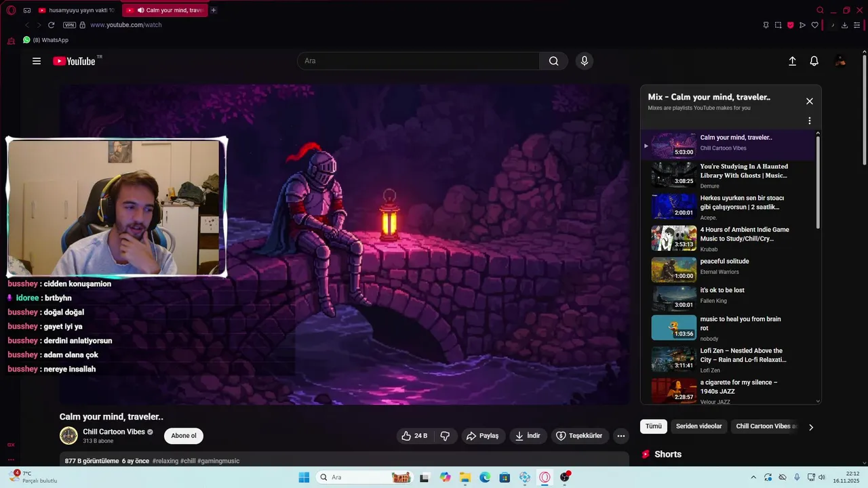Viewport: 868px width, 488px height.
Task: Click the YouTube search box labeled Ara
Action: pos(418,61)
